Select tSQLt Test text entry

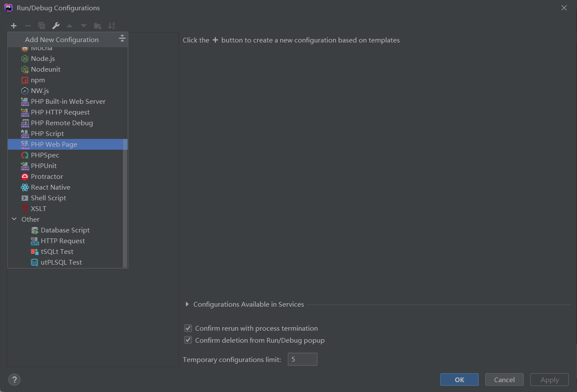coord(57,252)
